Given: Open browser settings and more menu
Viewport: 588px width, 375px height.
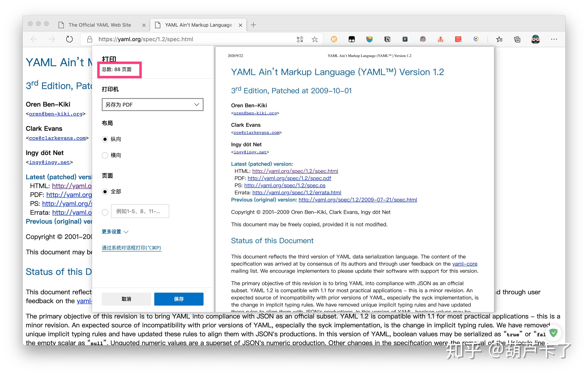Looking at the screenshot, I should pos(554,39).
